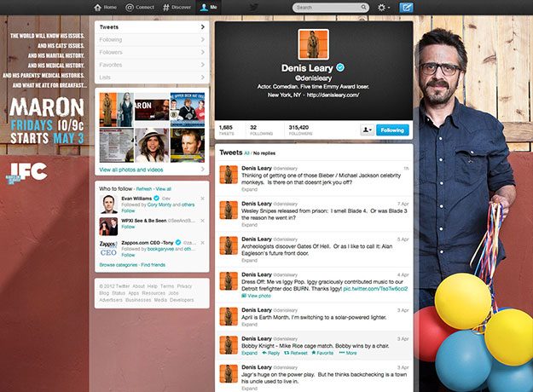This screenshot has height=392, width=533.
Task: Toggle the blue Following button
Action: [x=392, y=130]
